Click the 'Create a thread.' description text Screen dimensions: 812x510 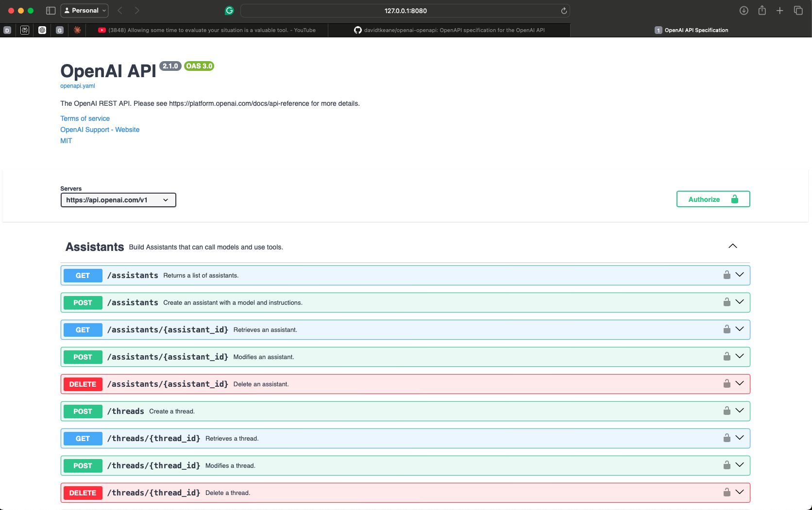click(172, 411)
